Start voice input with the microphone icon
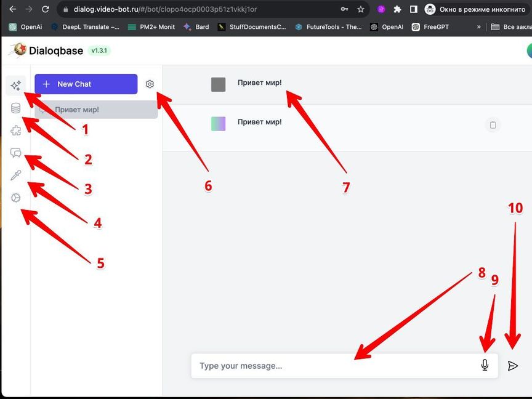 coord(485,365)
